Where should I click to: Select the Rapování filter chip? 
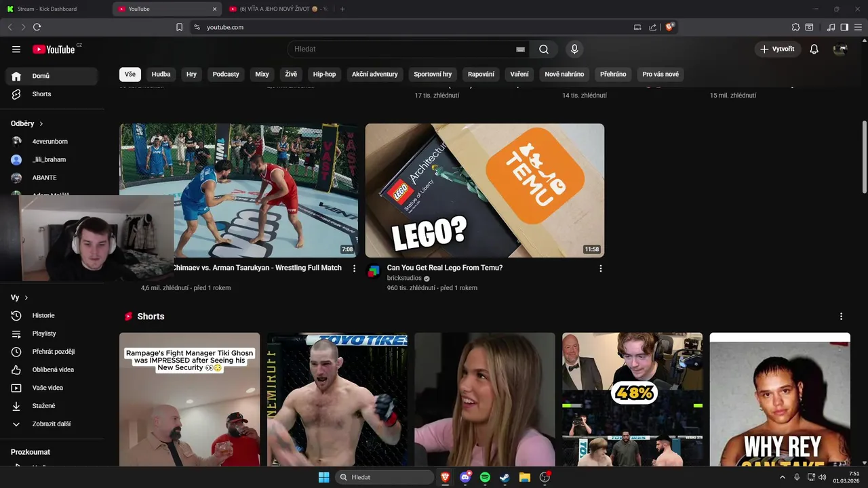coord(481,75)
